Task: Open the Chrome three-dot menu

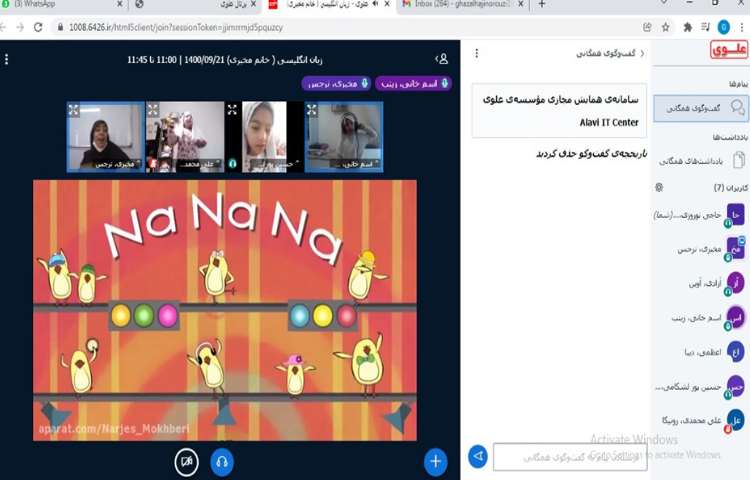Action: point(742,27)
